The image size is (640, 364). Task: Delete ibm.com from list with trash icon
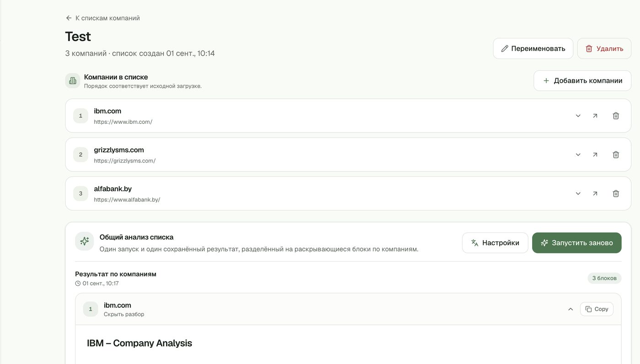(x=616, y=116)
